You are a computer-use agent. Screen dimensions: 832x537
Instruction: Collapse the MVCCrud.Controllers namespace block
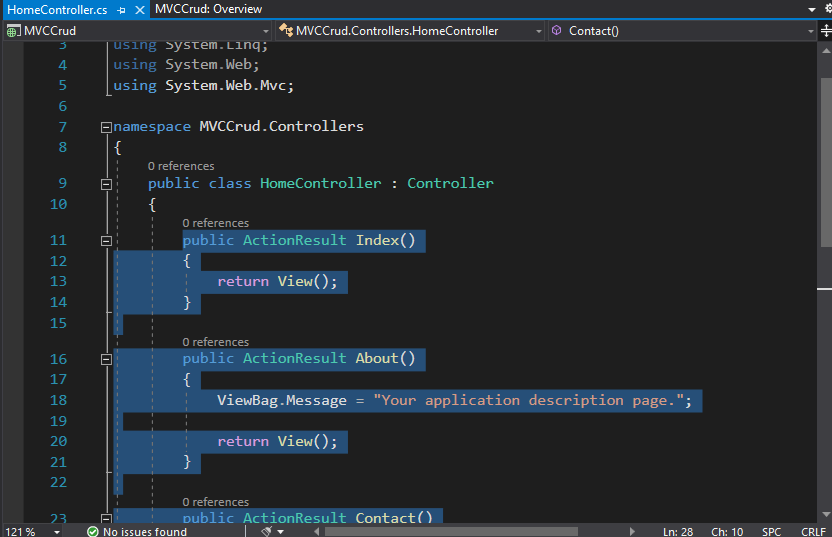pos(106,127)
